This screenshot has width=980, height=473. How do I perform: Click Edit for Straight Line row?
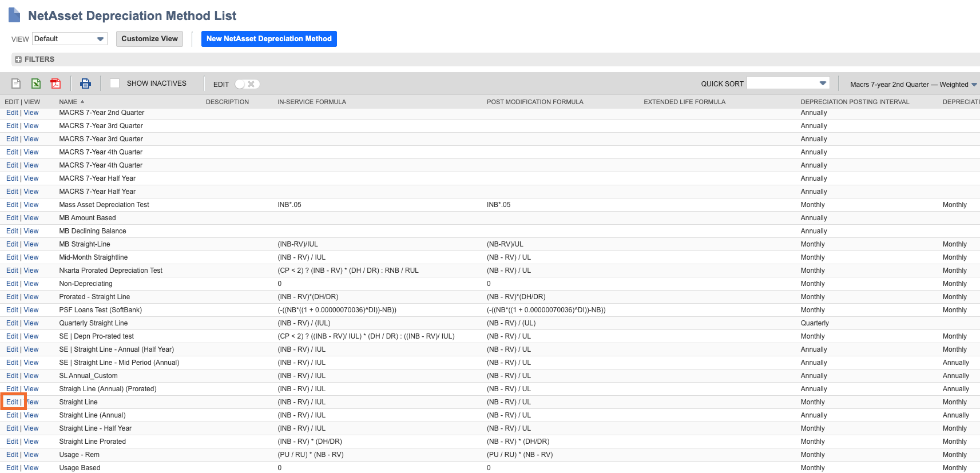tap(12, 402)
